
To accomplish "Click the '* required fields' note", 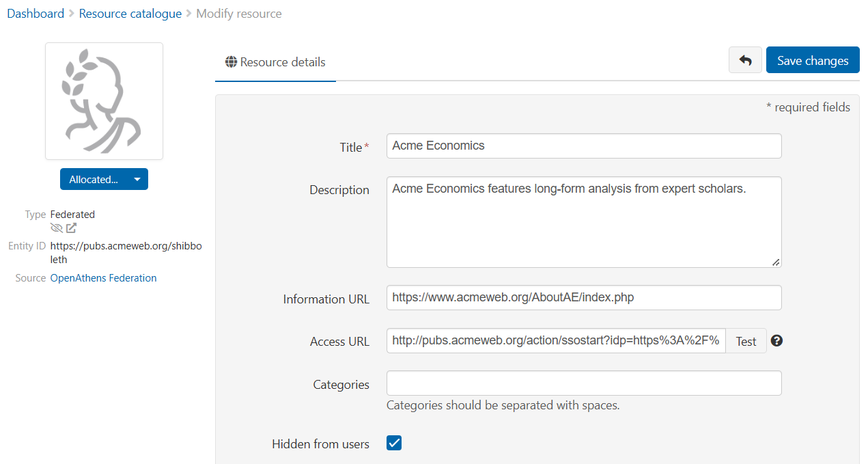I will 809,107.
